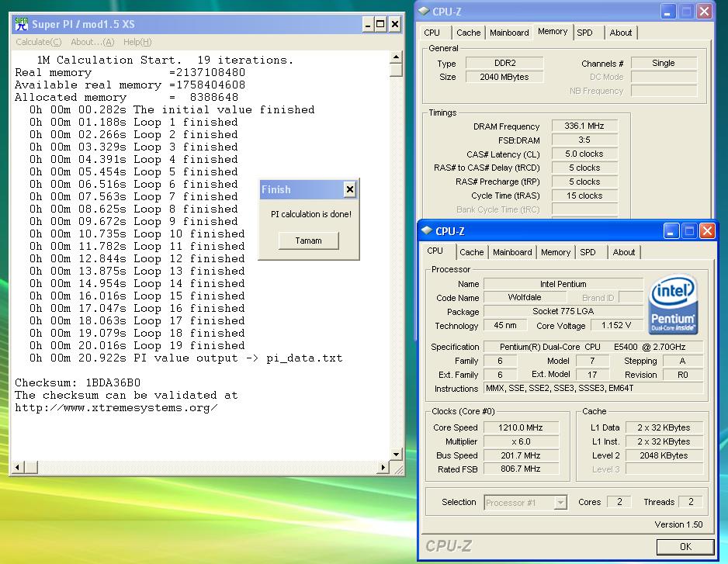Click the Core Speed 1210.0 MHz value
728x564 pixels.
pos(521,427)
